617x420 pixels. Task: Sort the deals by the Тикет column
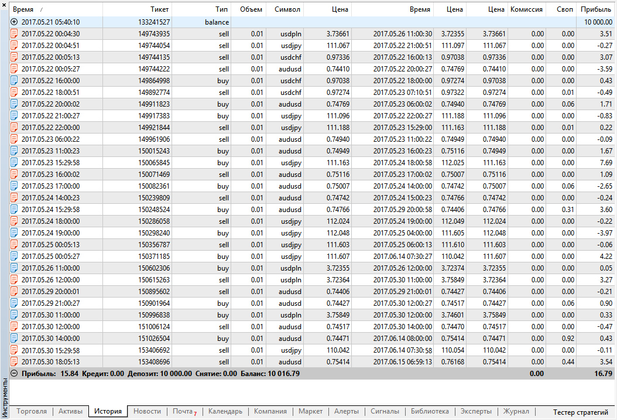pos(158,7)
